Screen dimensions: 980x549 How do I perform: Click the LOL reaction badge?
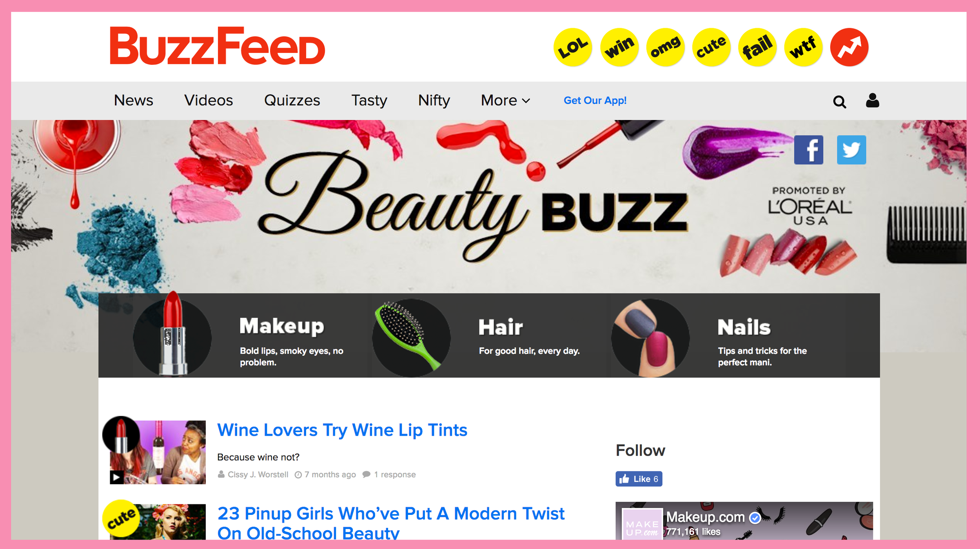click(573, 47)
